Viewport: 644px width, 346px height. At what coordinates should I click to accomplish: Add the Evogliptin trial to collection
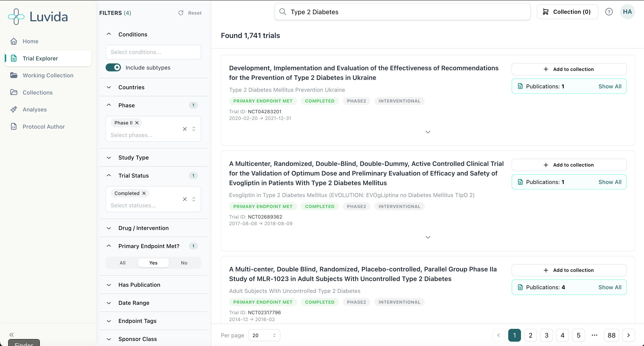(x=569, y=165)
